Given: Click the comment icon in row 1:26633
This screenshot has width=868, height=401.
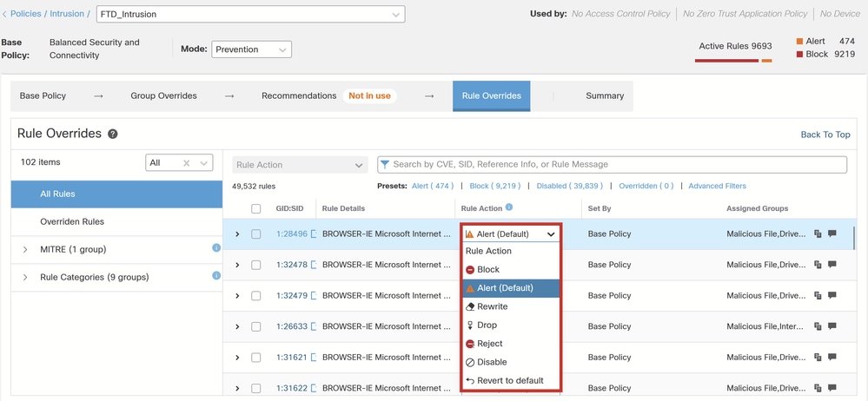Looking at the screenshot, I should point(832,326).
